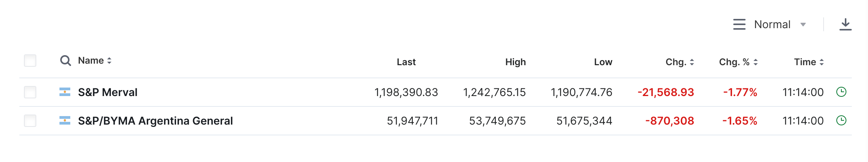Tick the S&P Merval row checkbox
Image resolution: width=868 pixels, height=162 pixels.
click(30, 92)
